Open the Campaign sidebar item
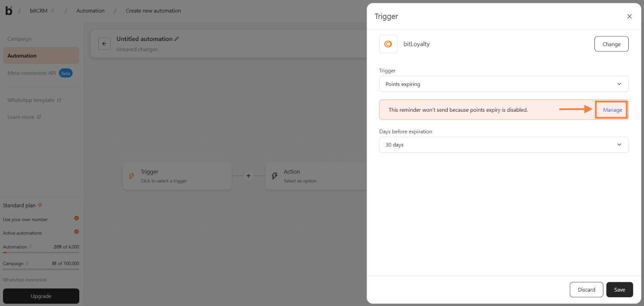The width and height of the screenshot is (644, 306). [19, 39]
